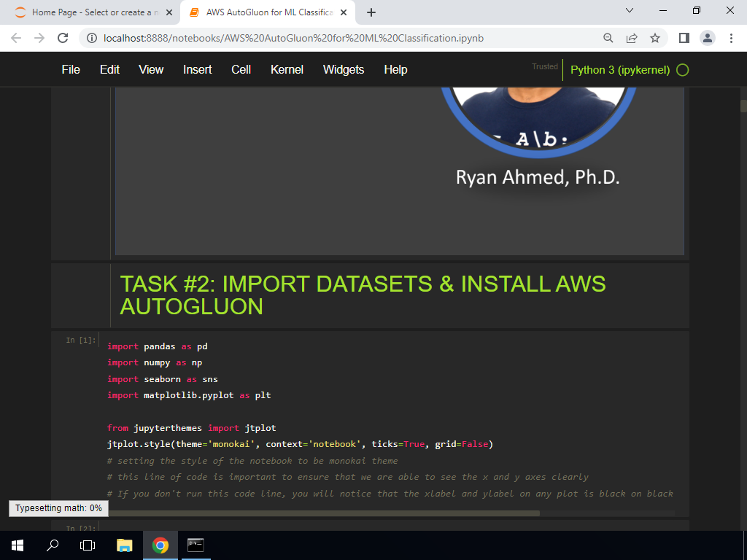747x560 pixels.
Task: Click the localhost notebook URL field
Action: [x=293, y=38]
